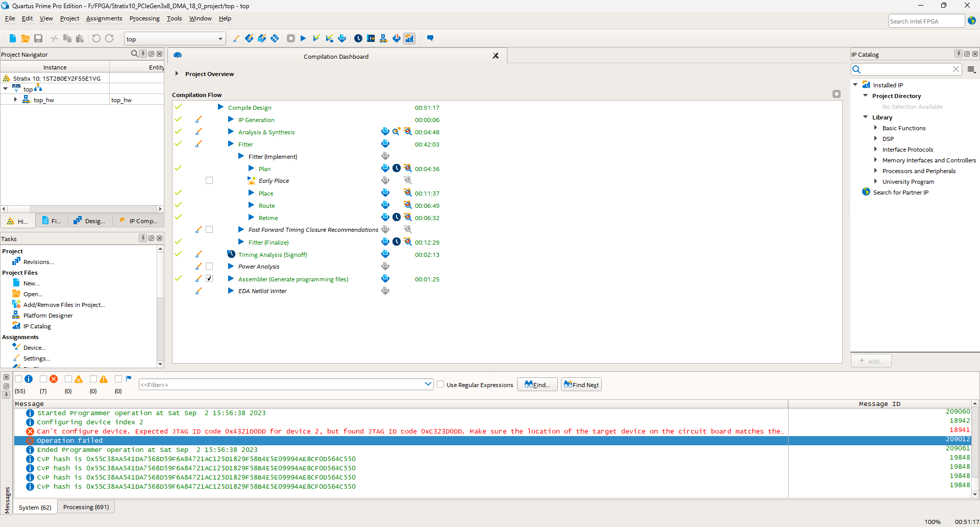Image resolution: width=980 pixels, height=527 pixels.
Task: Collapse the Installed IP tree node
Action: (855, 85)
